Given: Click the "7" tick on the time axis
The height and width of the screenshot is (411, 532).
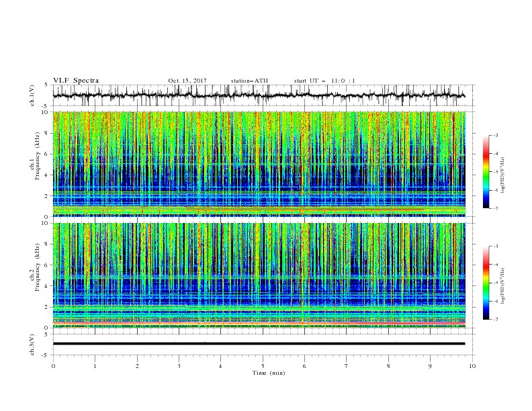Looking at the screenshot, I should (x=347, y=366).
